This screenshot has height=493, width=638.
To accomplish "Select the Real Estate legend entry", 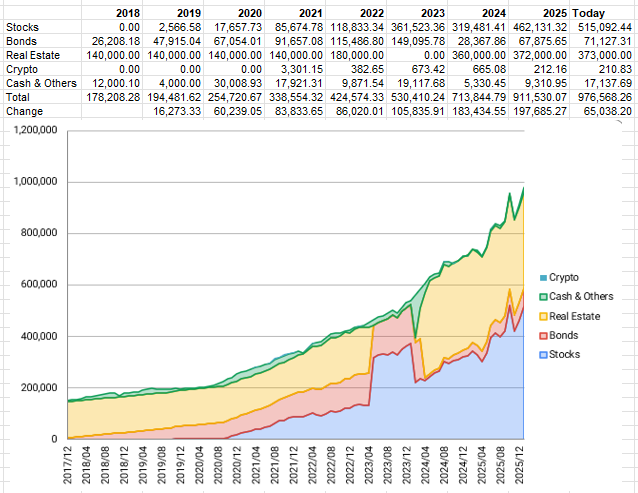I will coord(577,316).
